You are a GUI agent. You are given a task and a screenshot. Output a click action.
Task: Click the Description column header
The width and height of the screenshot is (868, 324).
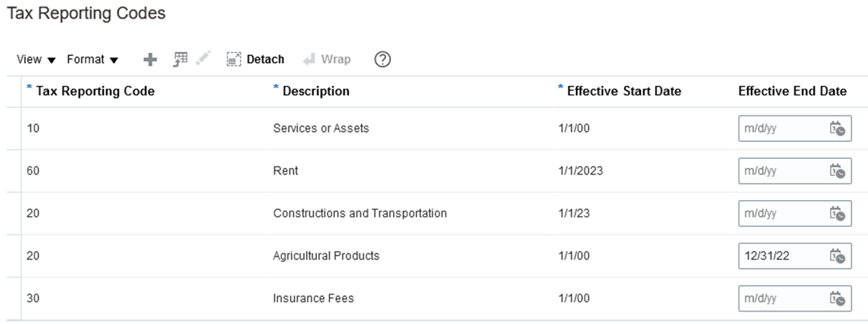pos(315,91)
